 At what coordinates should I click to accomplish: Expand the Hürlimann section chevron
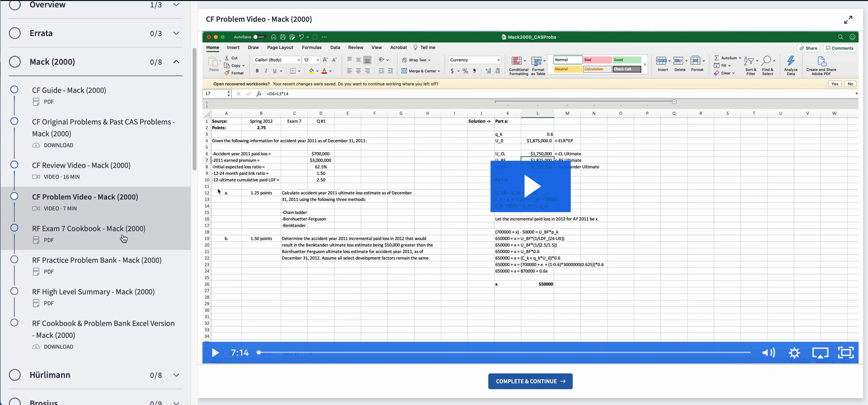pos(176,375)
